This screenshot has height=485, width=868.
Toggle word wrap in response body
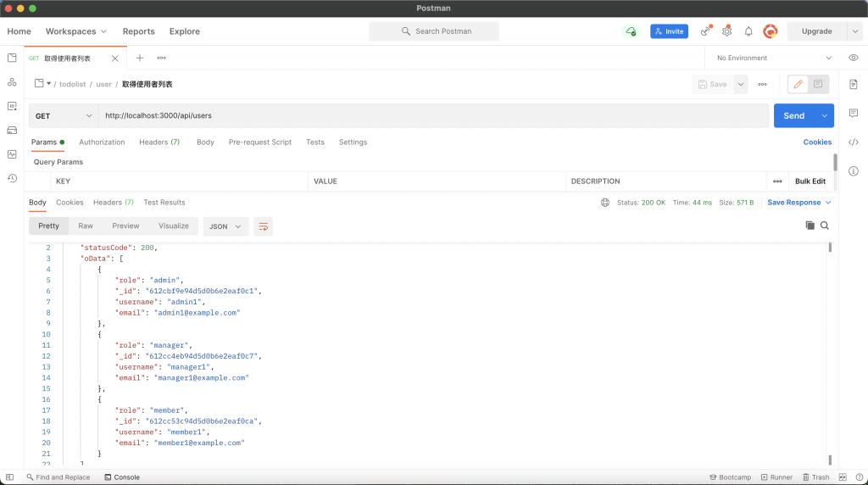click(x=263, y=226)
